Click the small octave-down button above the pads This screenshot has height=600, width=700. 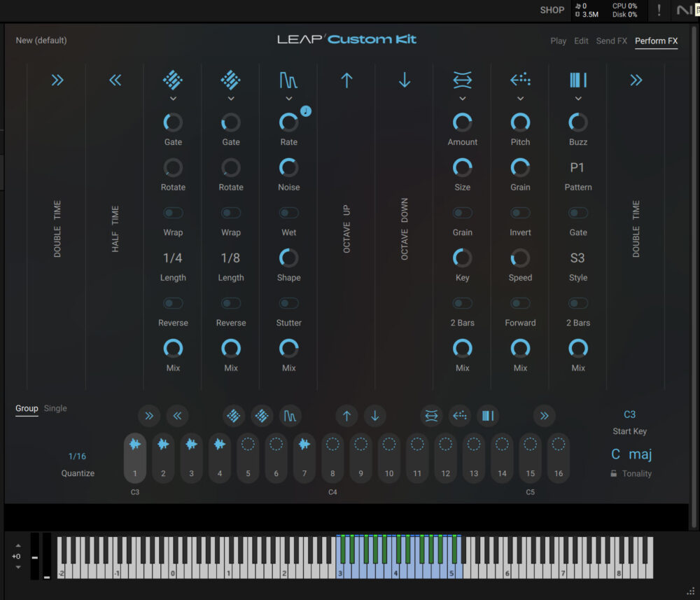pos(375,416)
